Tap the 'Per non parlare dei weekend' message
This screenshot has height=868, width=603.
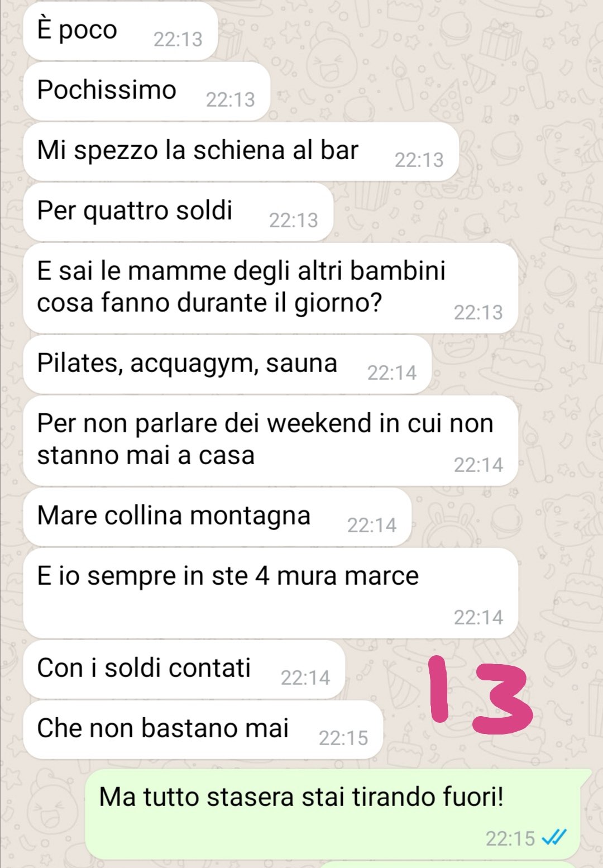[x=271, y=440]
